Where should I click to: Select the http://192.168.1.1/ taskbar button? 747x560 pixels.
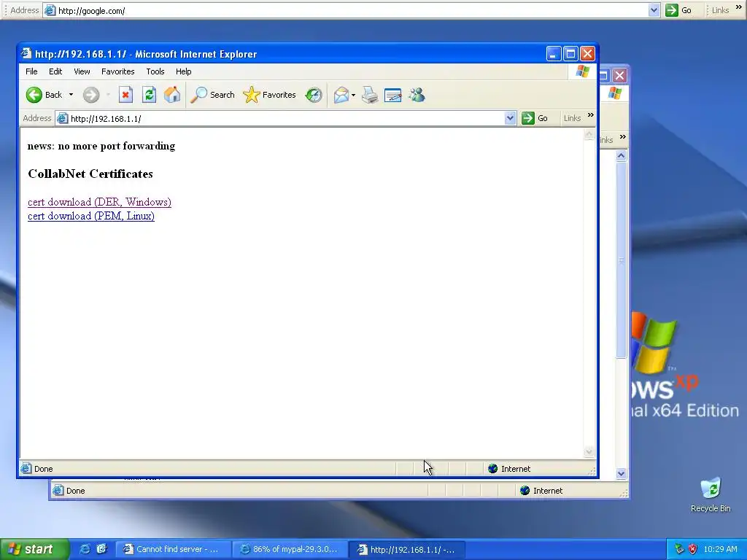click(x=406, y=550)
